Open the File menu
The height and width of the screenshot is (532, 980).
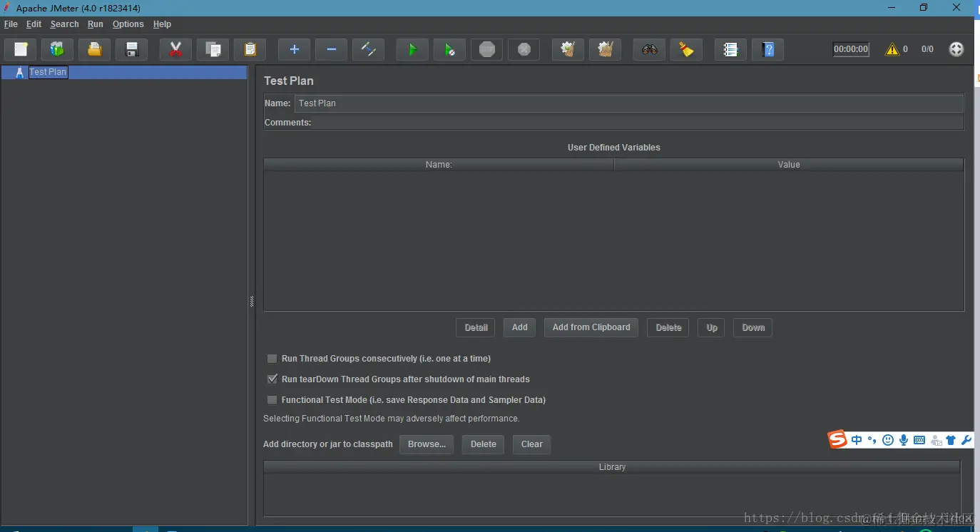(x=11, y=24)
